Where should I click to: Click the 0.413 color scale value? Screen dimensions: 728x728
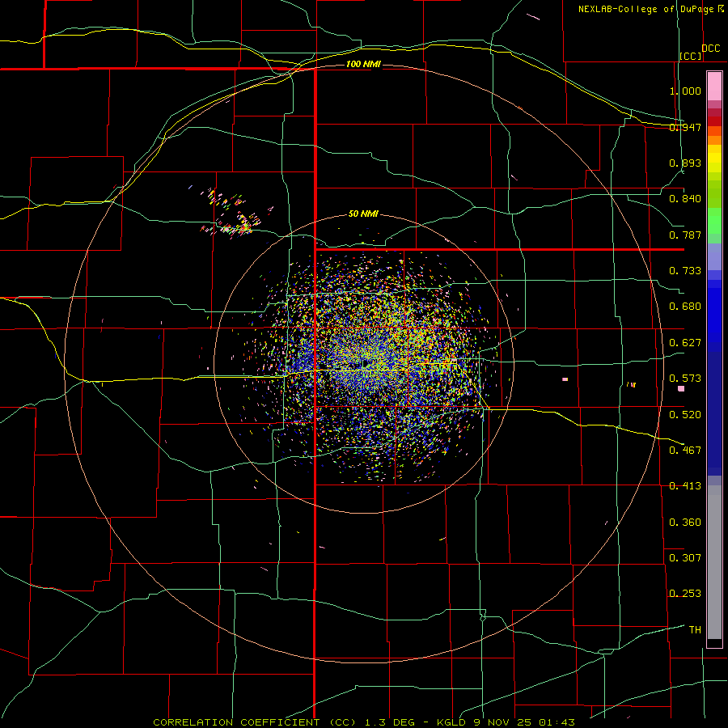point(685,486)
